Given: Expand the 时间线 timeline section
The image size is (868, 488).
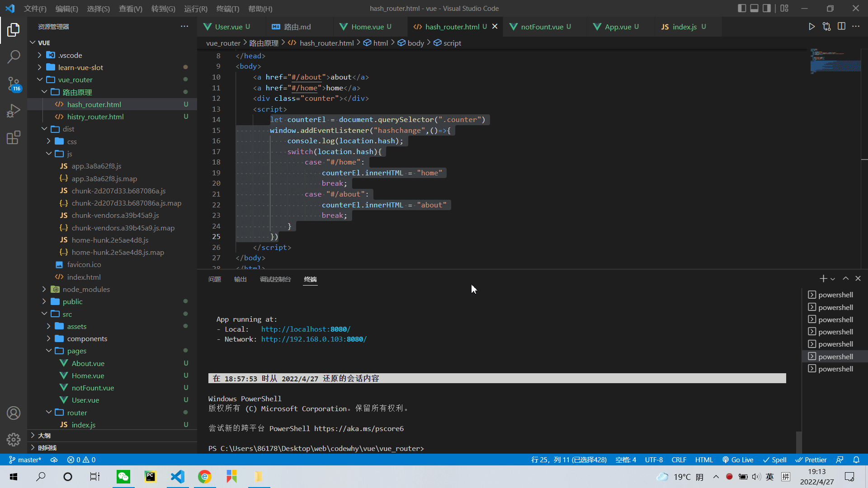Looking at the screenshot, I should coord(112,448).
